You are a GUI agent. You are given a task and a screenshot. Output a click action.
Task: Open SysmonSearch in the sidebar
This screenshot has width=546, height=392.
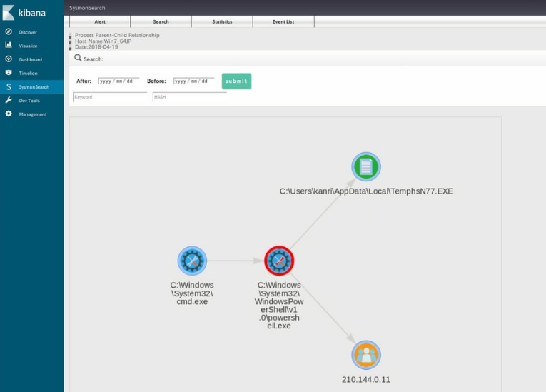click(34, 87)
